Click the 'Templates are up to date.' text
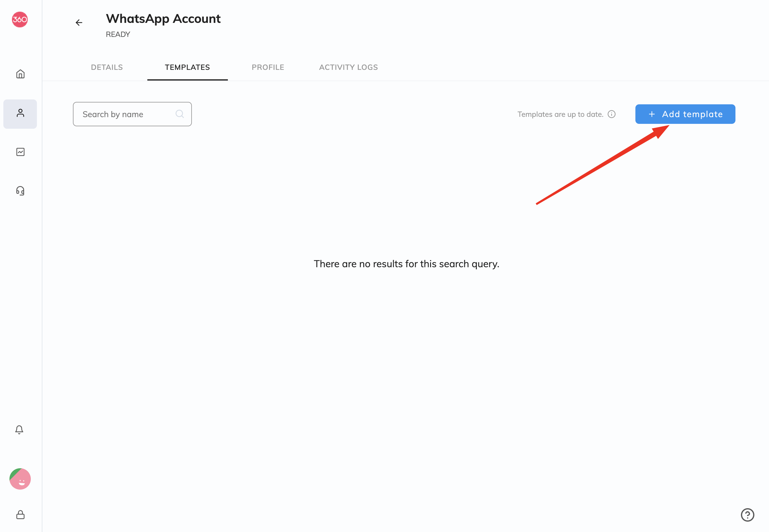Image resolution: width=769 pixels, height=532 pixels. [x=560, y=114]
